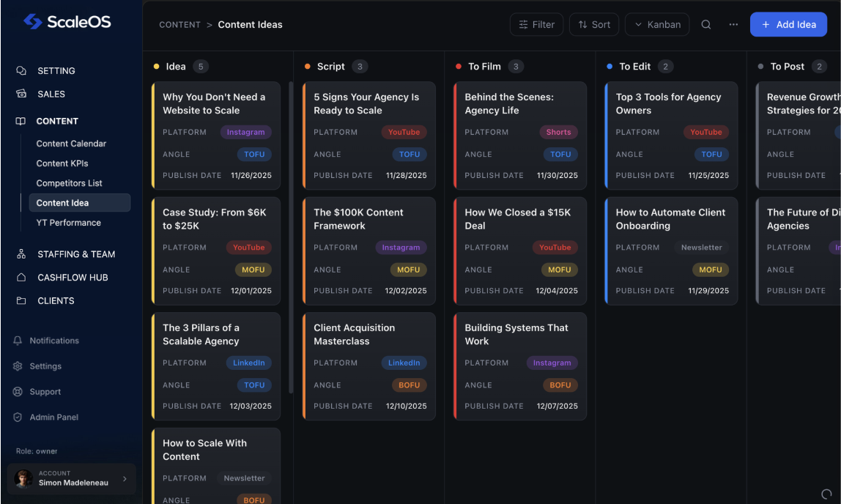841x504 pixels.
Task: Open the three-dot more options menu
Action: pyautogui.click(x=733, y=24)
